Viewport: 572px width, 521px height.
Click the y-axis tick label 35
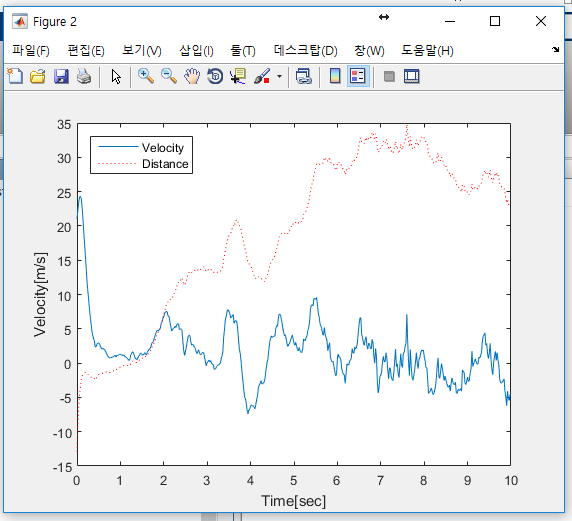click(x=64, y=124)
